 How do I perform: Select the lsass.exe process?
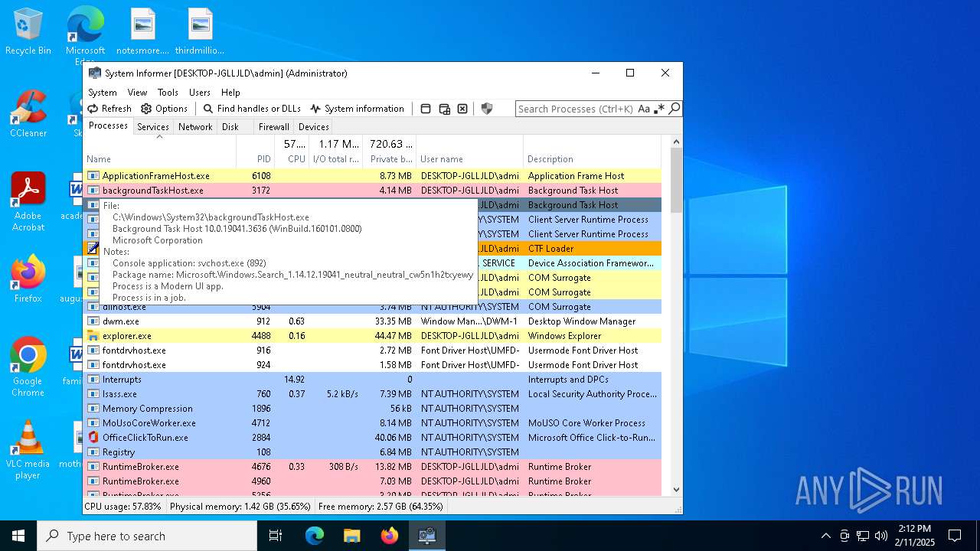coord(373,394)
